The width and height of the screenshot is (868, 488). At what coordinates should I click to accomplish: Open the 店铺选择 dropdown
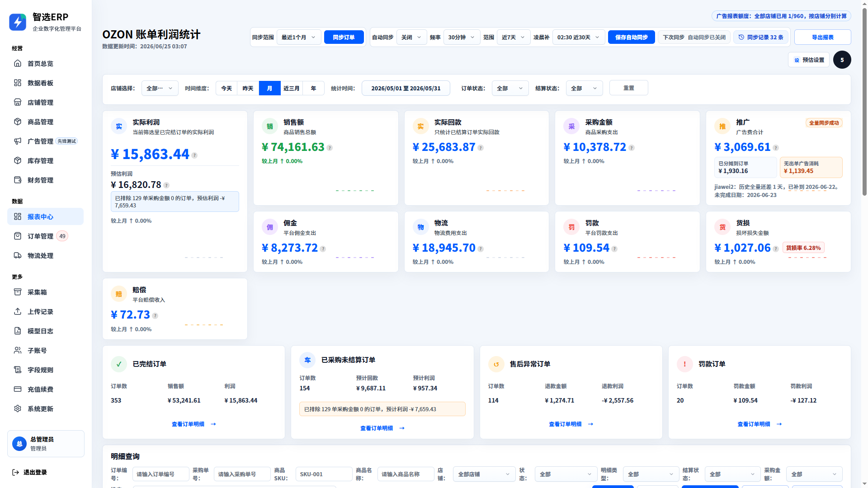160,88
